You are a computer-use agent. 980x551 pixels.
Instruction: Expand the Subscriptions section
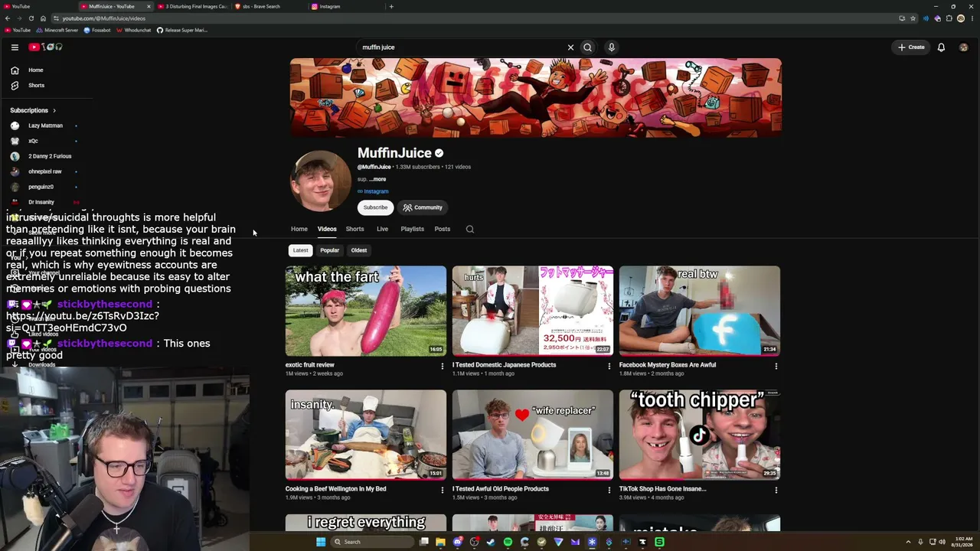(x=33, y=110)
